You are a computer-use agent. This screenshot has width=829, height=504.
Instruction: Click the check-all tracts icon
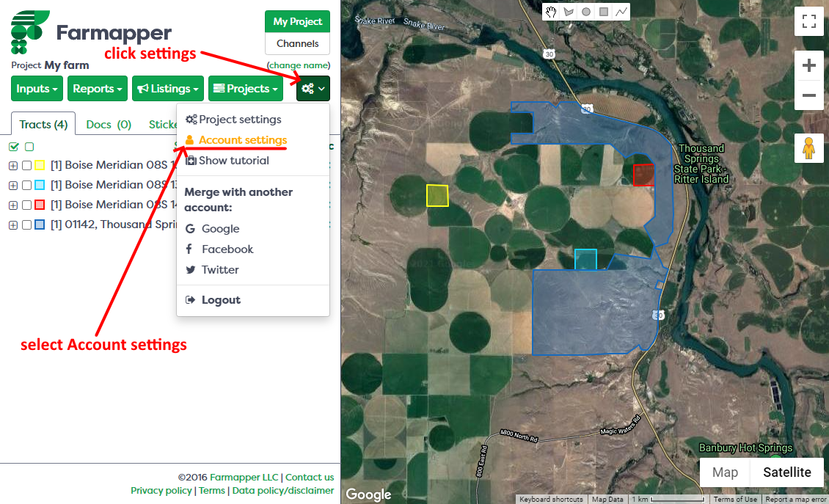pos(14,147)
